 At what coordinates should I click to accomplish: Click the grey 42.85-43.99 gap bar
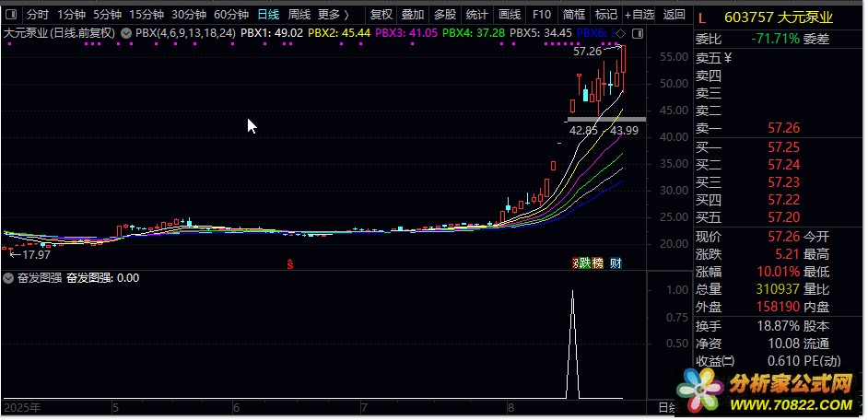coord(606,119)
